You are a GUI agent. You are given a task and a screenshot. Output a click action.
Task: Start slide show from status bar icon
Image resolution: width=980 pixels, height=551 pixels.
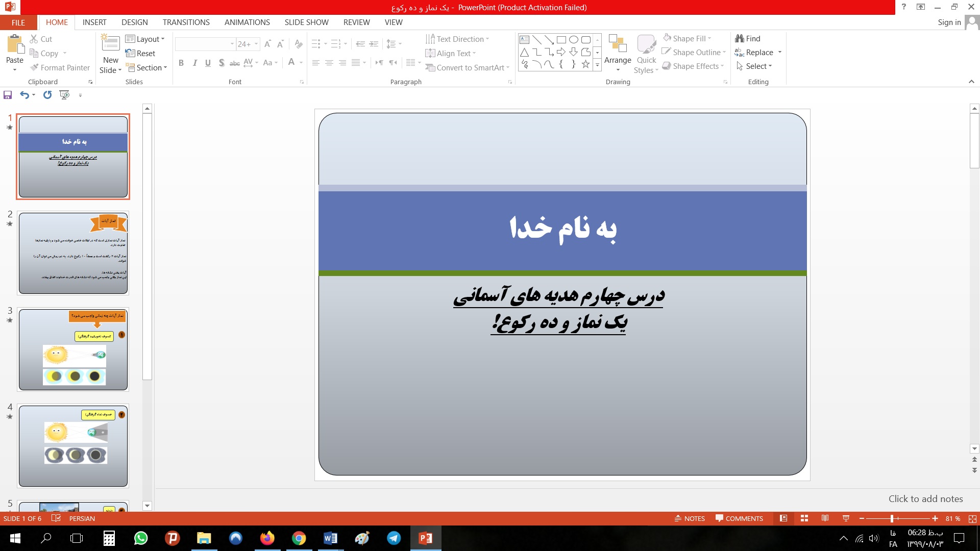click(x=846, y=518)
